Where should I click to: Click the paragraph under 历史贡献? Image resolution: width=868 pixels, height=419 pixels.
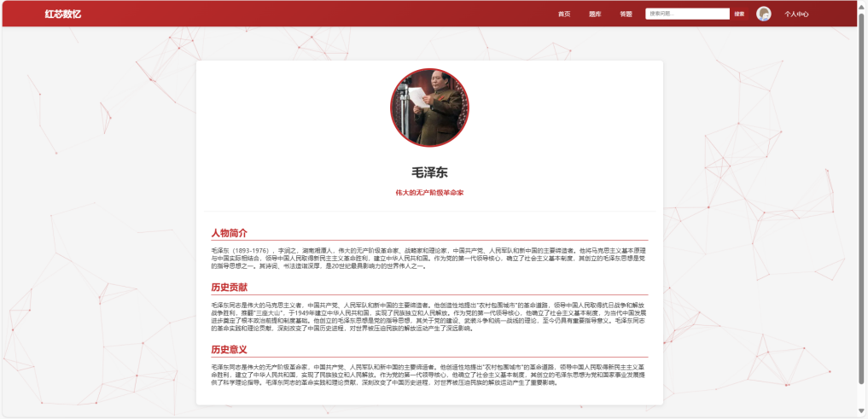[x=429, y=316]
